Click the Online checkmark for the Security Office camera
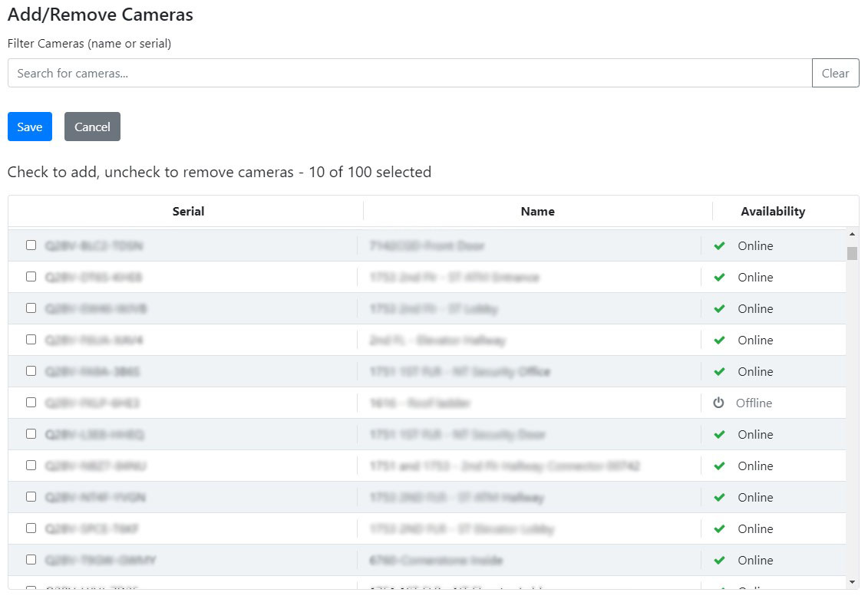This screenshot has height=599, width=868. pyautogui.click(x=719, y=372)
